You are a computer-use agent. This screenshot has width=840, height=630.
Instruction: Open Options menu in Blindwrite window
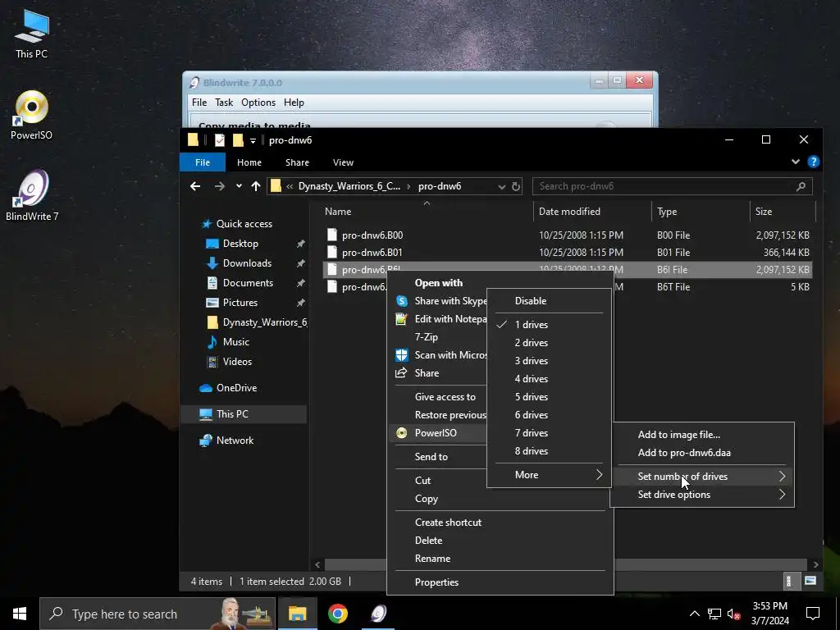(258, 103)
